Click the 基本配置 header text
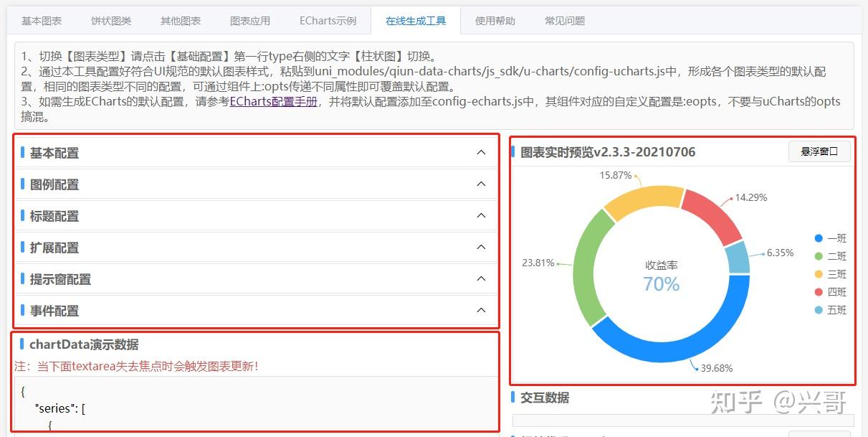Image resolution: width=868 pixels, height=437 pixels. click(x=54, y=153)
